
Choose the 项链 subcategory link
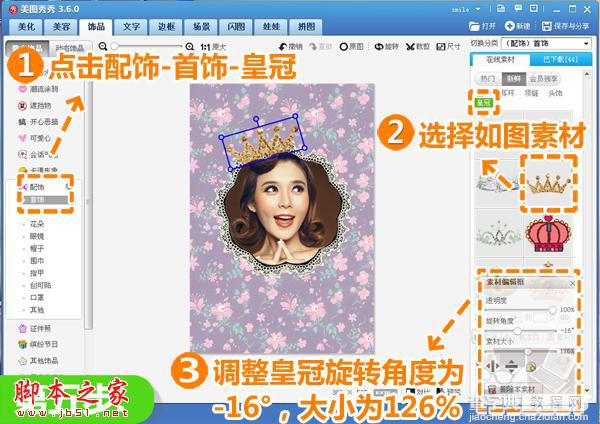tap(531, 93)
